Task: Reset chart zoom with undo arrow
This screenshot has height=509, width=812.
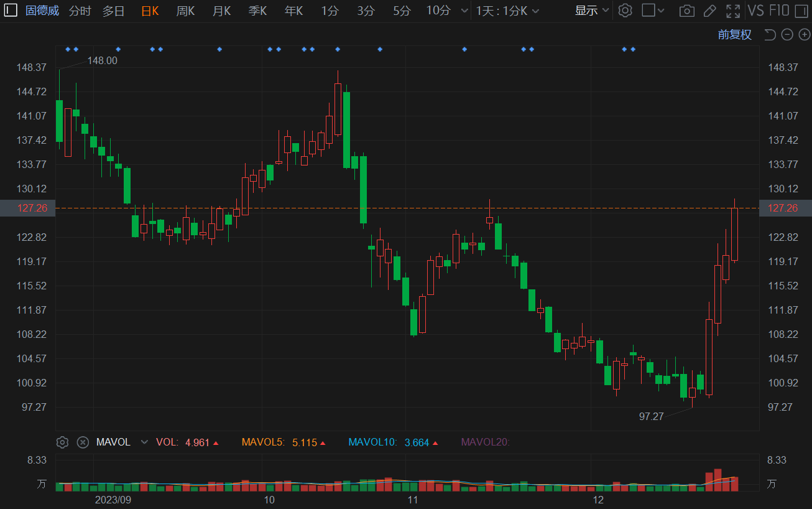Action: (770, 34)
